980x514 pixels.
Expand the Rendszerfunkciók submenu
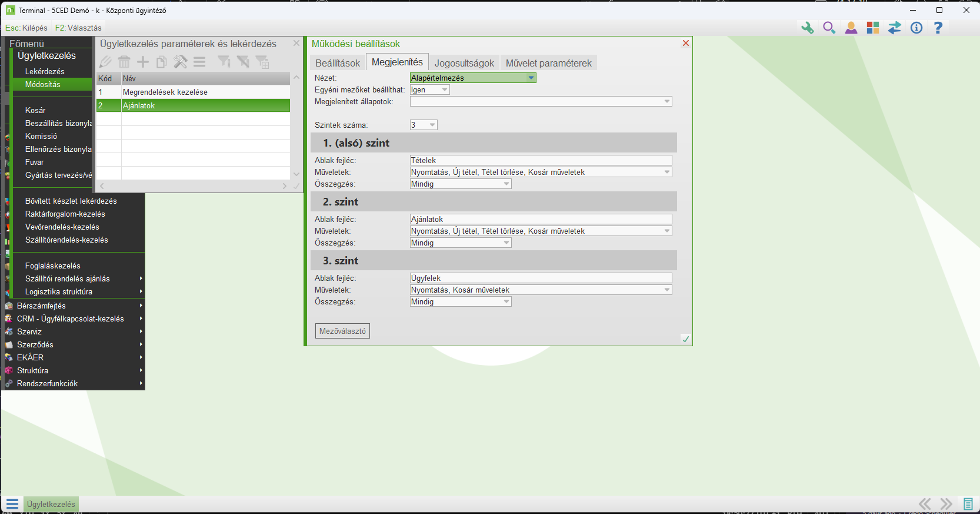pyautogui.click(x=74, y=383)
